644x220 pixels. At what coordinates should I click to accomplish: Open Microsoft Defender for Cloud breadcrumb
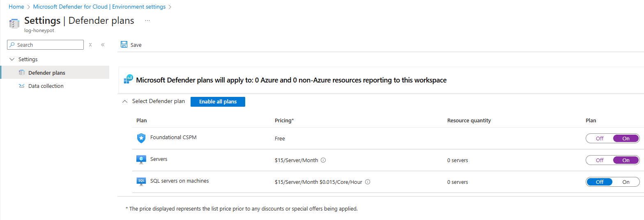click(99, 7)
